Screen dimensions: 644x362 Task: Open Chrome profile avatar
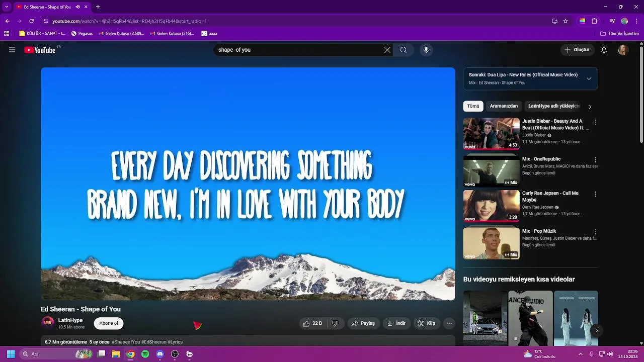624,21
